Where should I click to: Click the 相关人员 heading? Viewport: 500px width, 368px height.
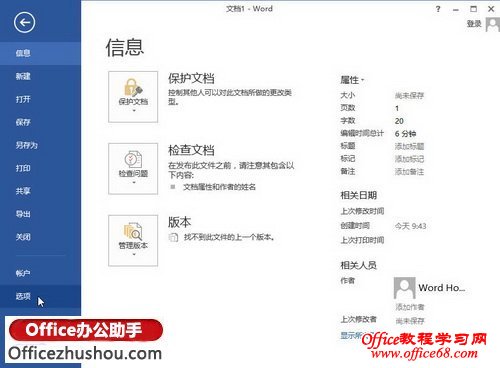point(358,265)
